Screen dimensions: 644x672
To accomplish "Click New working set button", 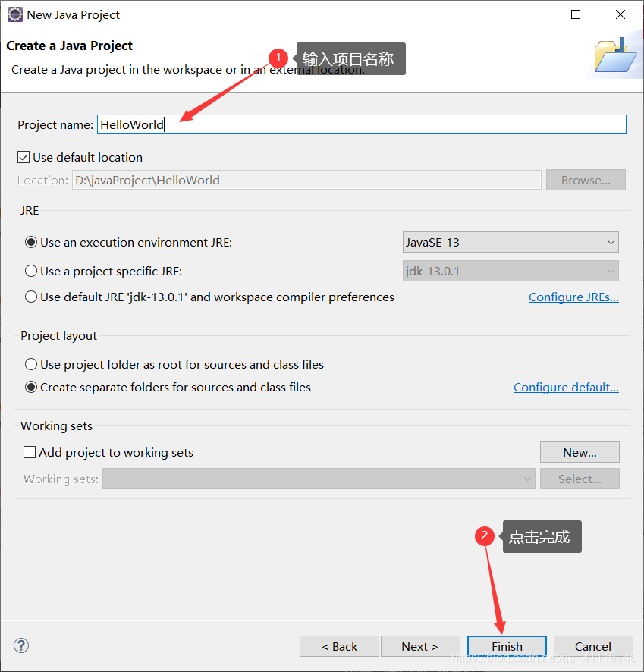I will 580,452.
